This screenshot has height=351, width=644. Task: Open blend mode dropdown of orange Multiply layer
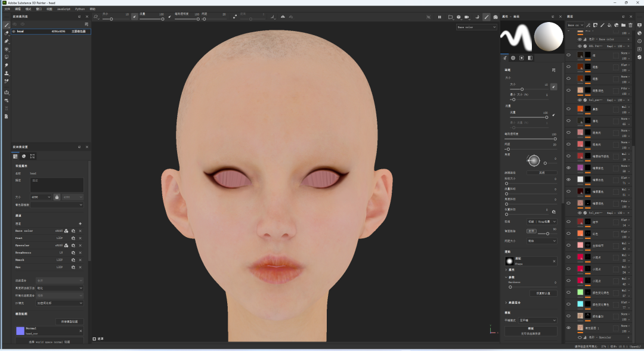pos(625,107)
